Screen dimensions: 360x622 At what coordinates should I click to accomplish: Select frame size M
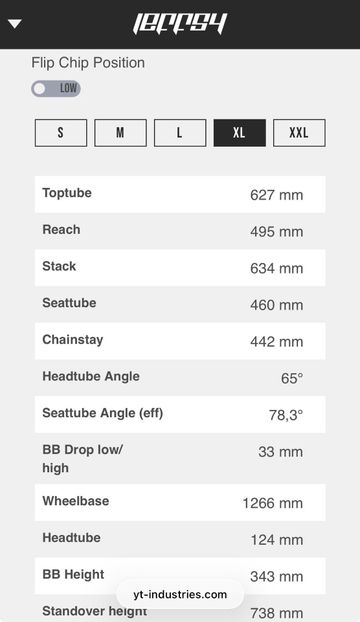120,133
